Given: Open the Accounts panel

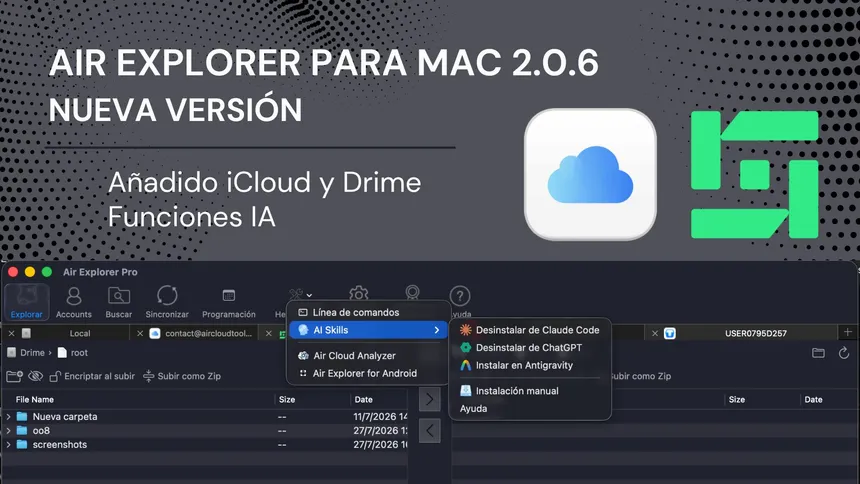Looking at the screenshot, I should [73, 302].
